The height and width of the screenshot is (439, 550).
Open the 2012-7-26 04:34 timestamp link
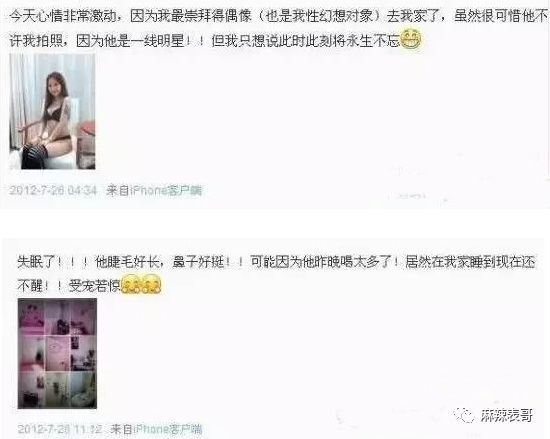53,190
